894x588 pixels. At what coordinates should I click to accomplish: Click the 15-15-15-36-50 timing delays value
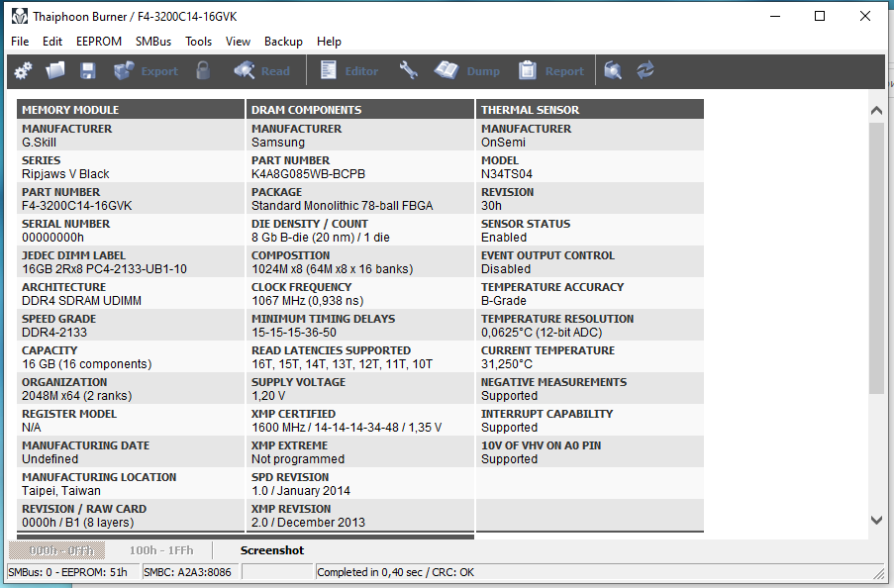click(x=294, y=333)
